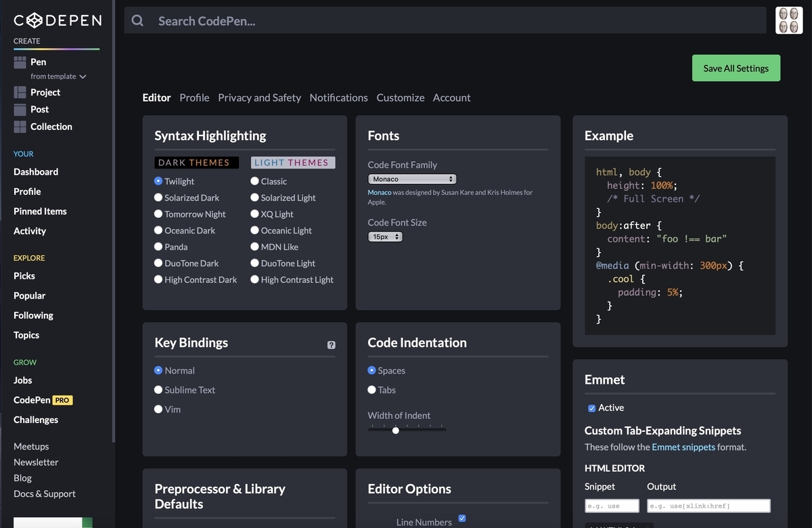Open Pinned Items in sidebar

coord(40,211)
